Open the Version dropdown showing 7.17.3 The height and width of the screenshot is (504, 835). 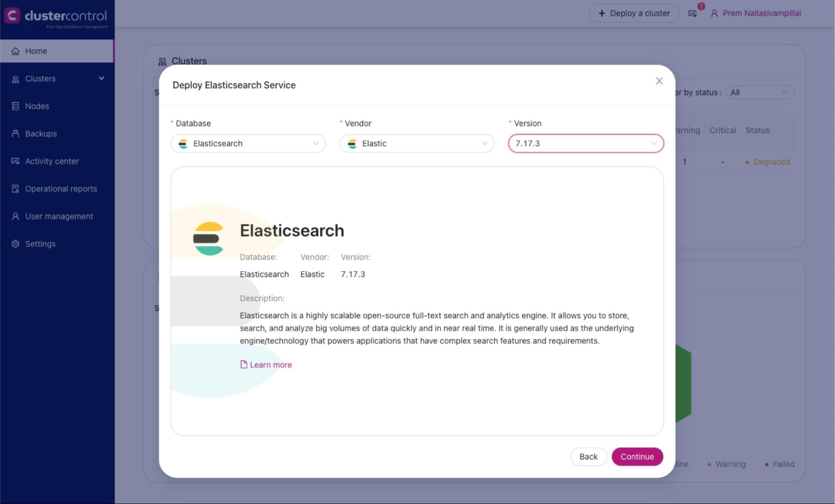tap(585, 143)
